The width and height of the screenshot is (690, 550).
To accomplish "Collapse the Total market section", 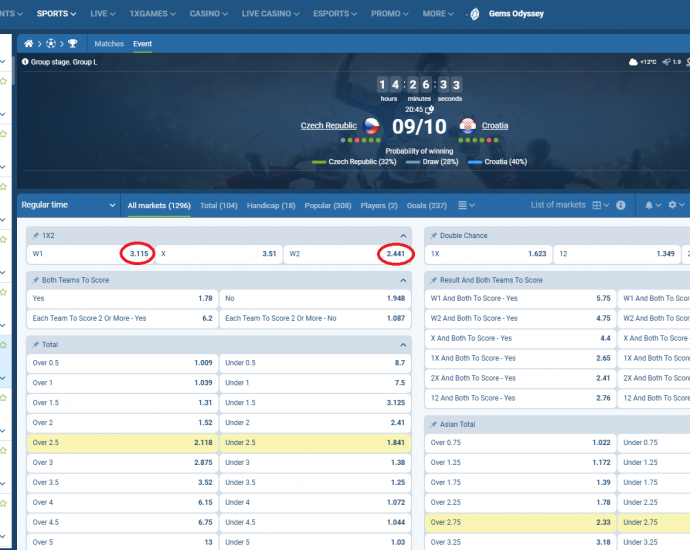I will [x=403, y=345].
